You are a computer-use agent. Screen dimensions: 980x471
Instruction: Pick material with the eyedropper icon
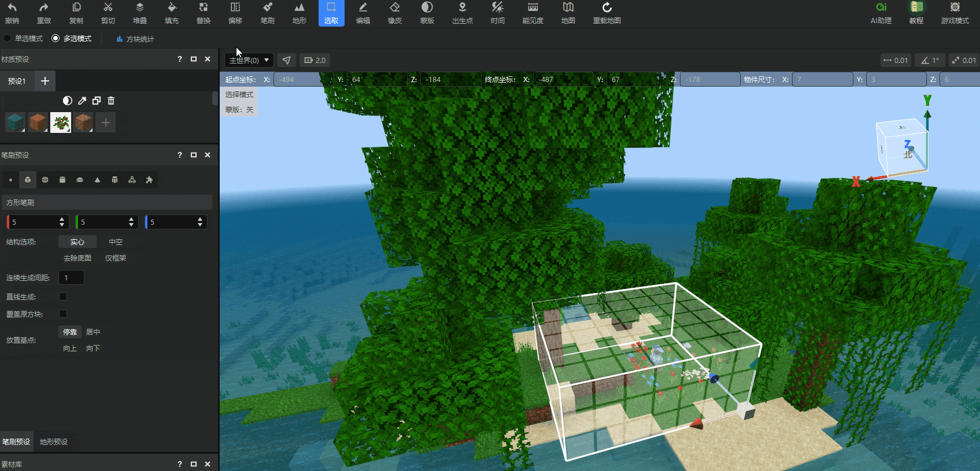(82, 101)
